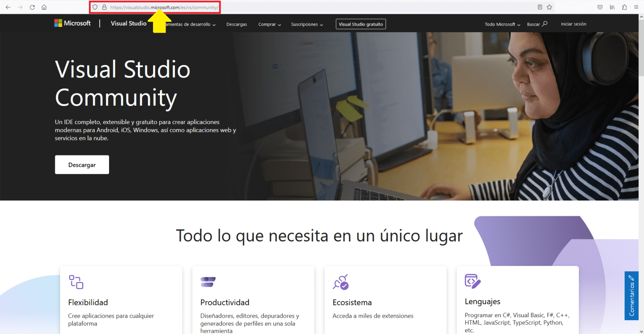Click the Visual Studio brand link

click(x=128, y=23)
